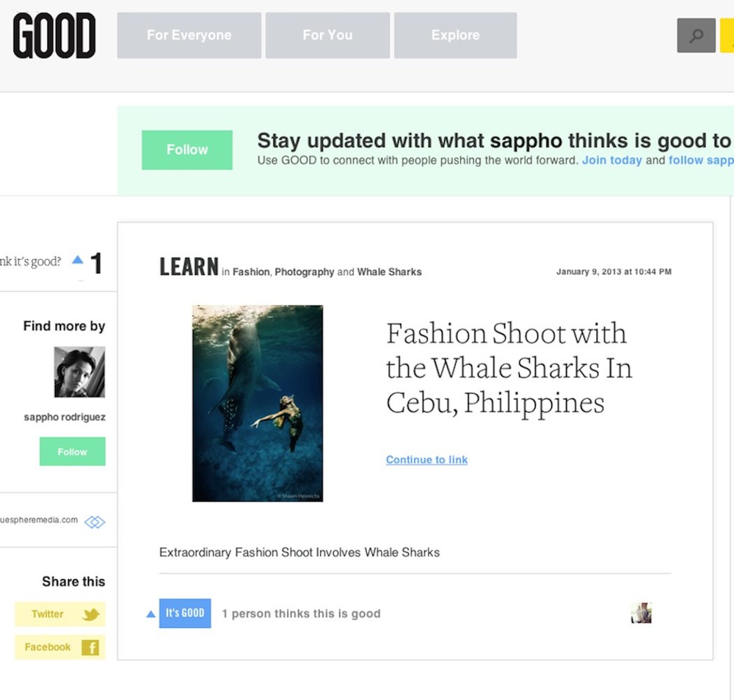Open the Fashion category link
Screen dimensions: 734x700
pos(251,272)
